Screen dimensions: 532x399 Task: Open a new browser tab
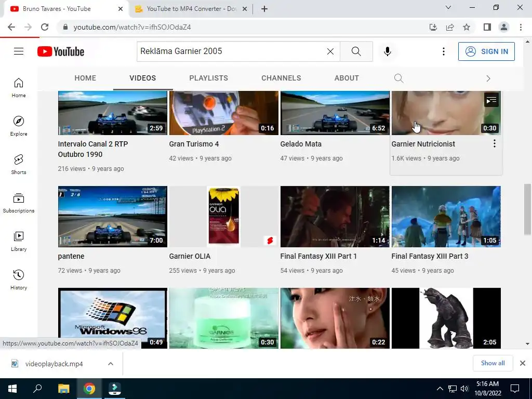pyautogui.click(x=264, y=9)
